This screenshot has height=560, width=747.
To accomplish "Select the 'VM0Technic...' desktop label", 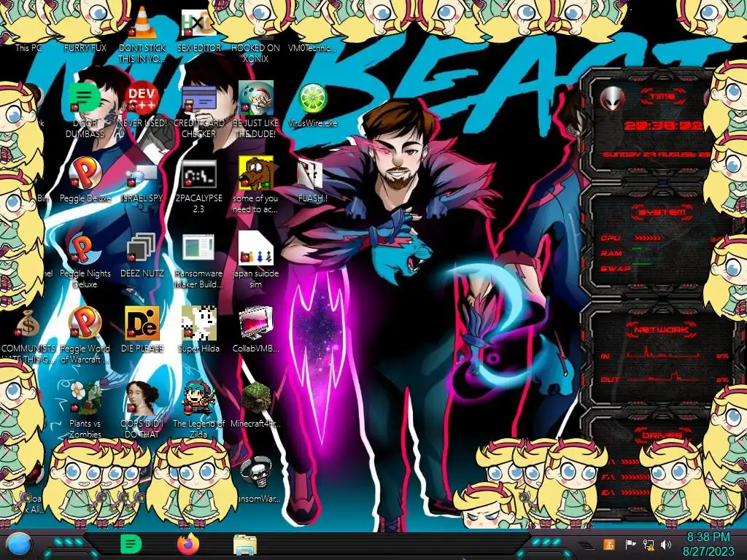I will click(x=312, y=48).
